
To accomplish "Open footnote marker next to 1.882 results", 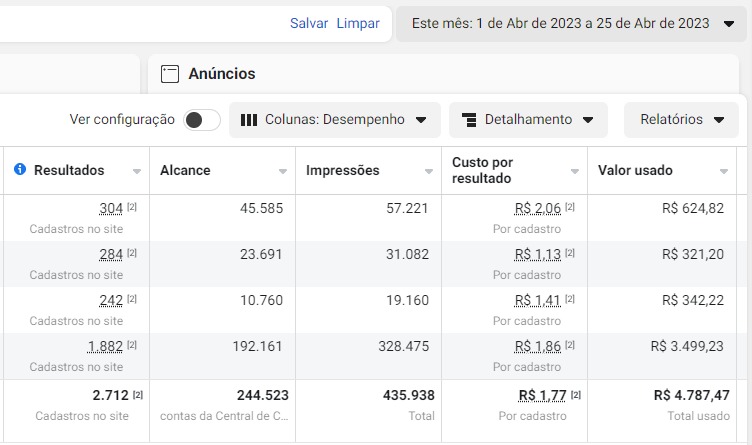I will 132,345.
